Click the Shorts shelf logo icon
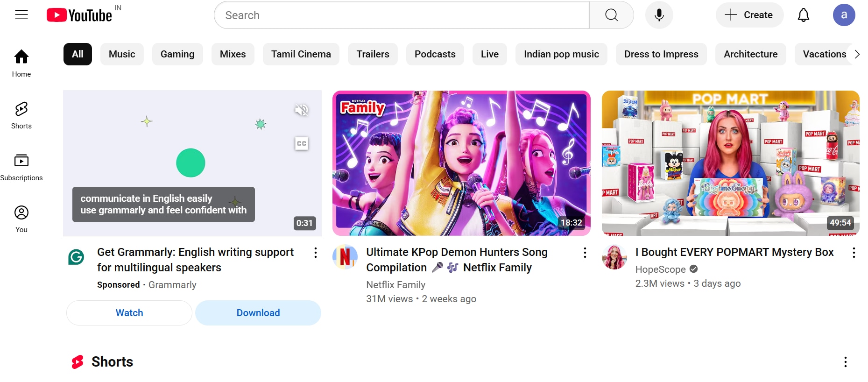This screenshot has width=868, height=382. 78,362
